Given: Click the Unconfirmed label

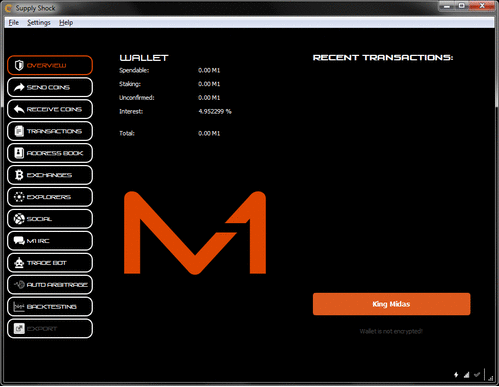Looking at the screenshot, I should click(137, 98).
